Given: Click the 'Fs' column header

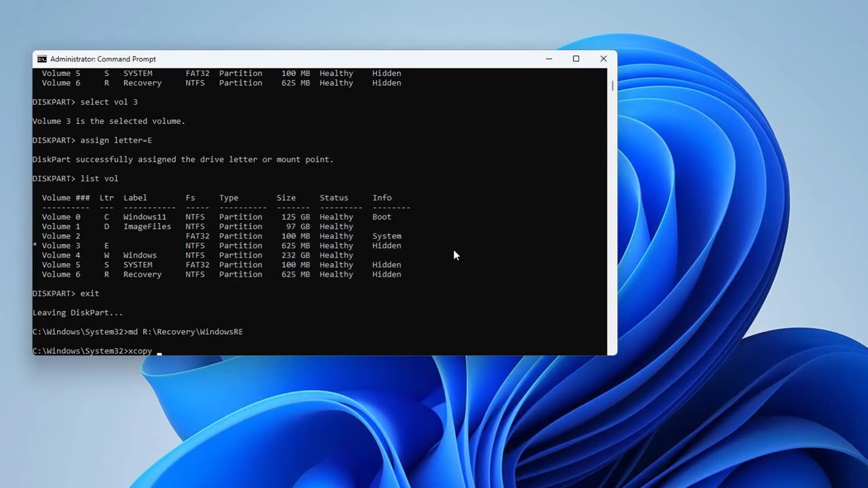Looking at the screenshot, I should click(191, 198).
